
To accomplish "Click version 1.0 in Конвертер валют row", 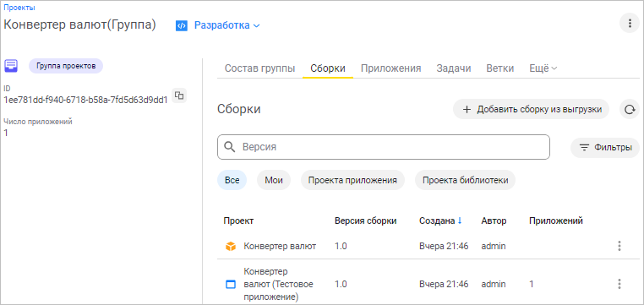I will tap(341, 247).
